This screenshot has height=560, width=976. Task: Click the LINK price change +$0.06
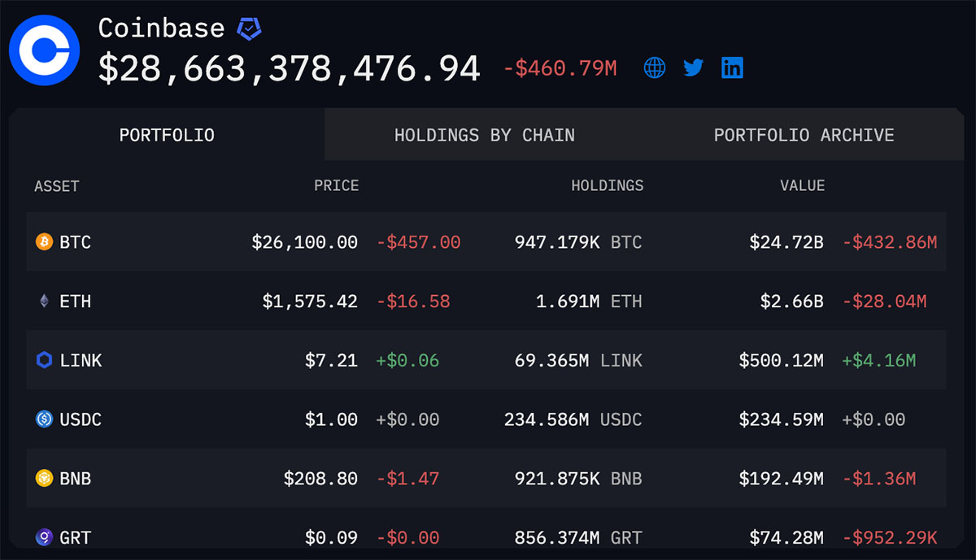pyautogui.click(x=408, y=360)
